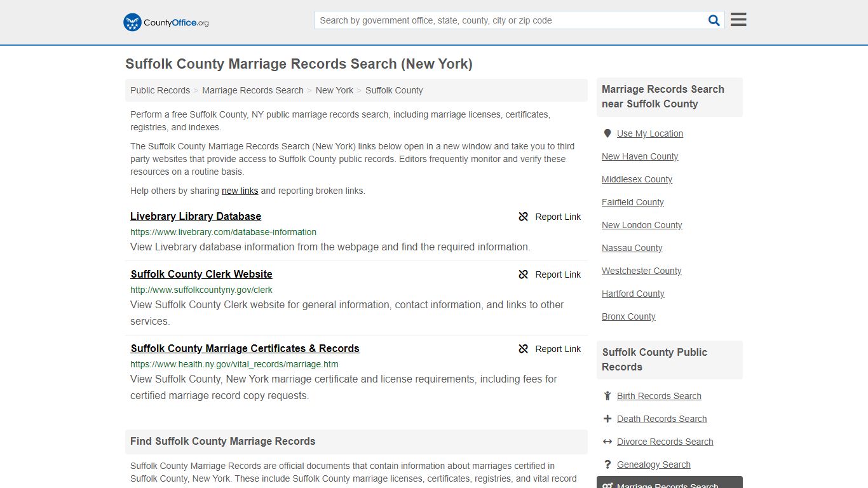Screen dimensions: 868x488
Task: Click the location pin icon
Action: [607, 133]
